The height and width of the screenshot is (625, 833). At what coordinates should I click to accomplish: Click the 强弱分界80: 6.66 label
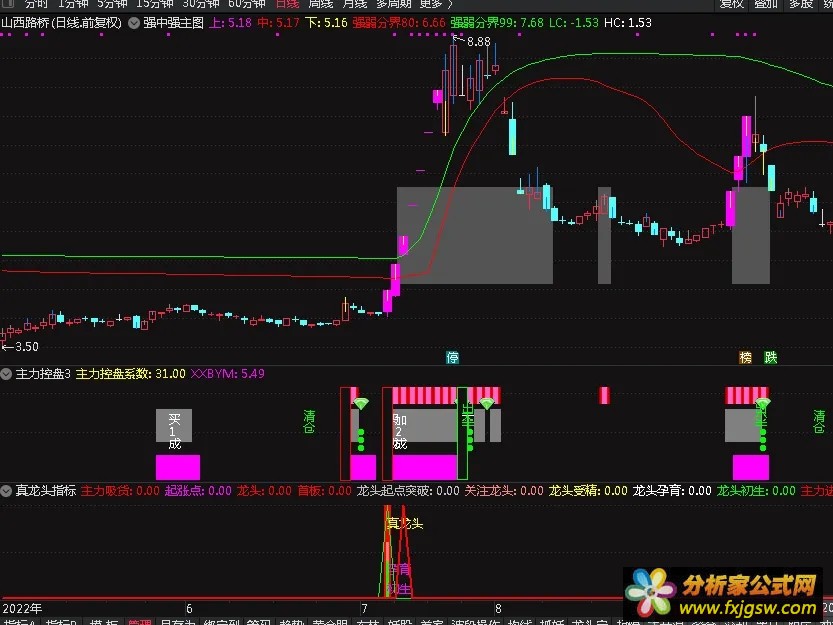[399, 23]
